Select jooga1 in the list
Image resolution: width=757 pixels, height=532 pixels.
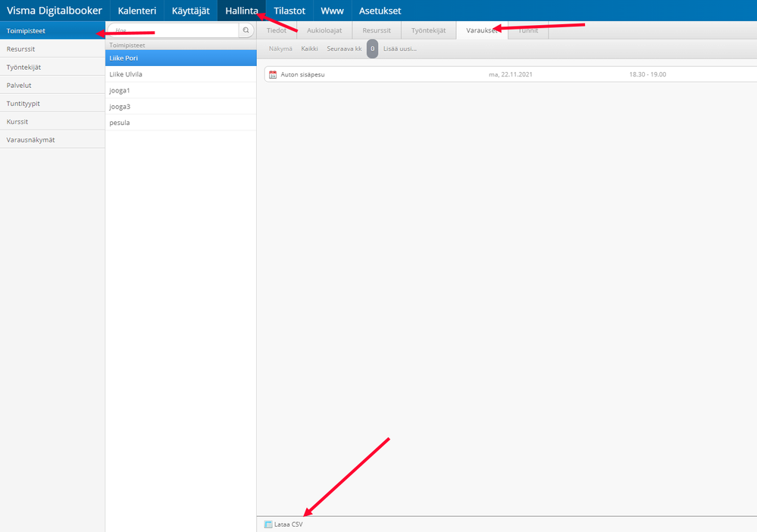[181, 90]
